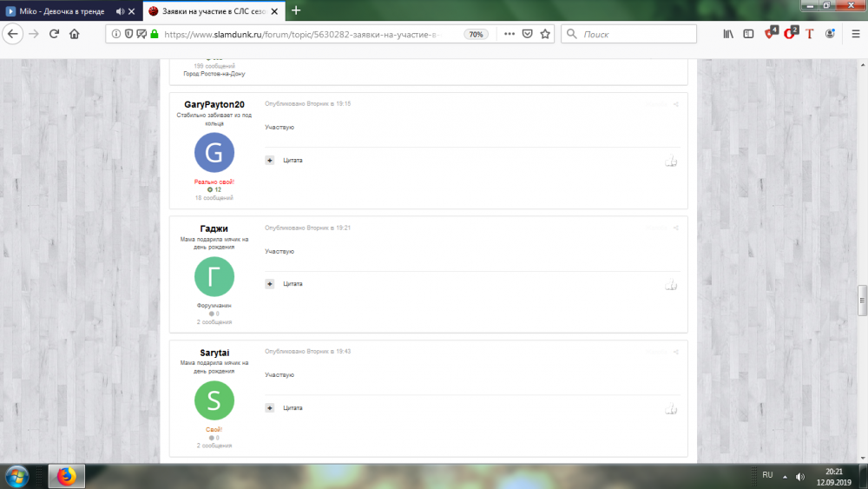Click Цитата on Sarytai's post

pos(293,407)
